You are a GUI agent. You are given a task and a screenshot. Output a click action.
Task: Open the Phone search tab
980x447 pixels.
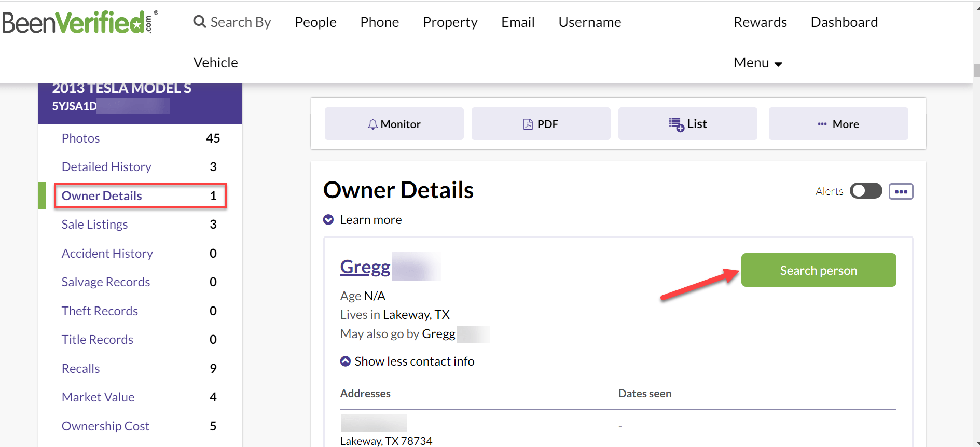(380, 22)
